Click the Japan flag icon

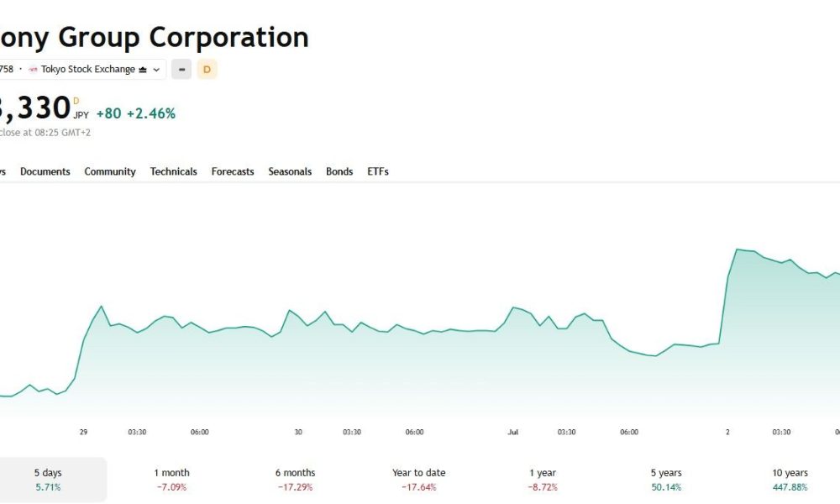point(33,69)
